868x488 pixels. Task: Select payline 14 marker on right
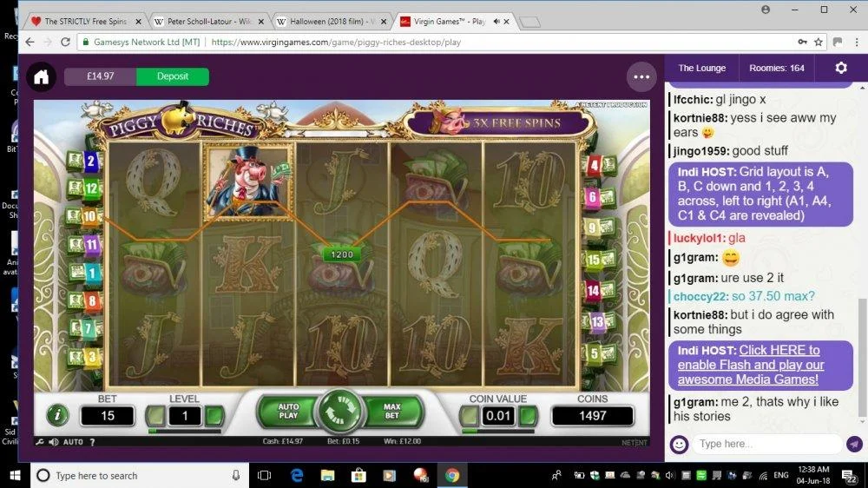tap(600, 290)
